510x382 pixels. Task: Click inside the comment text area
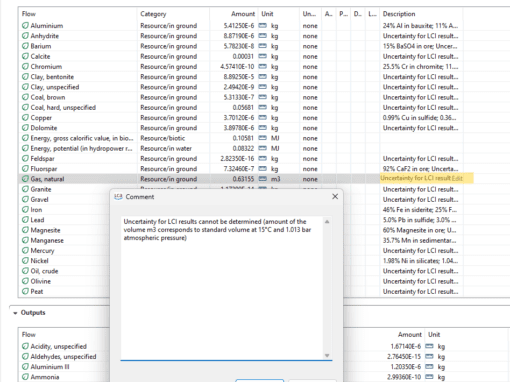click(x=222, y=288)
